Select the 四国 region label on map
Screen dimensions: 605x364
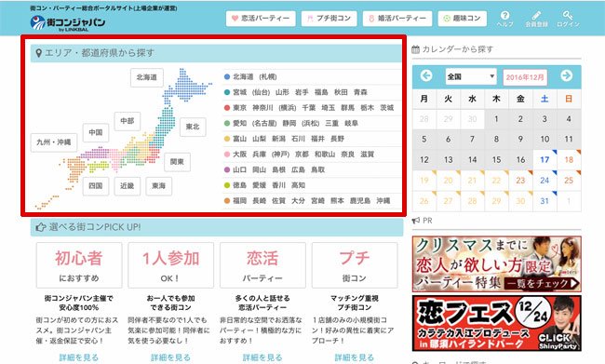click(96, 186)
